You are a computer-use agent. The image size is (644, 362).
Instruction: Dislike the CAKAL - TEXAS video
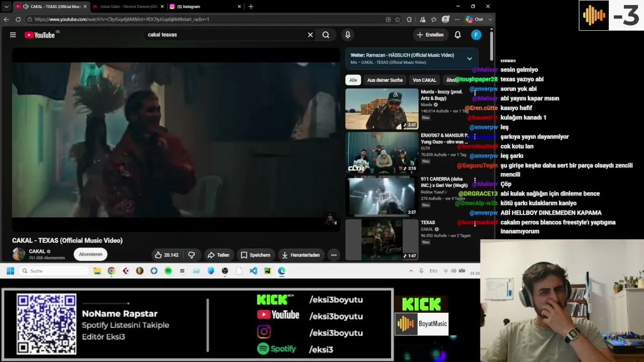click(192, 255)
